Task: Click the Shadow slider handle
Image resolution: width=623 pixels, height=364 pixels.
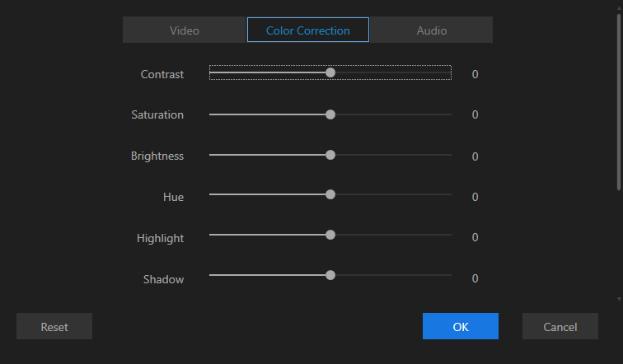Action: pyautogui.click(x=330, y=275)
